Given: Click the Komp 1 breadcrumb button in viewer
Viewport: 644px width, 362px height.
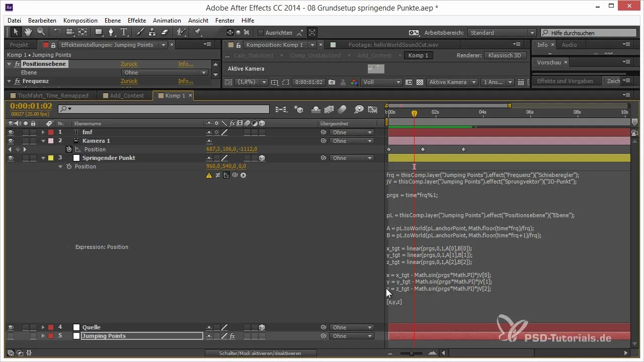Looking at the screenshot, I should point(418,55).
